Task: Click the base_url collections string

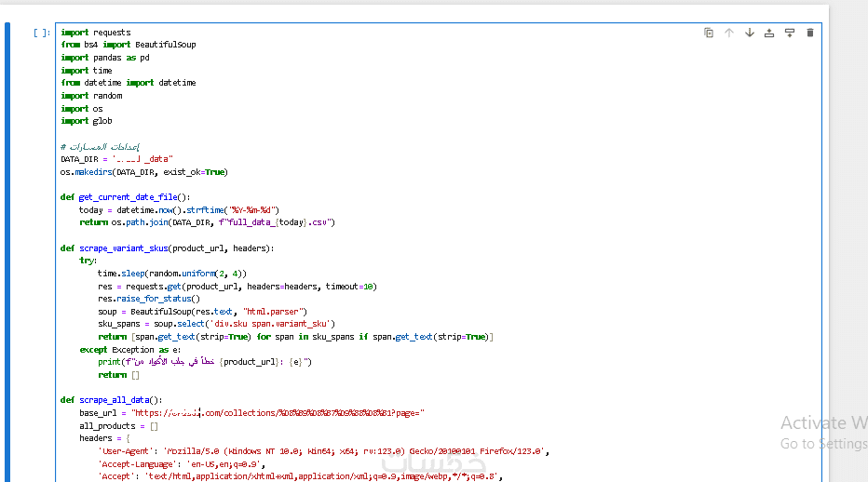Action: (x=278, y=413)
